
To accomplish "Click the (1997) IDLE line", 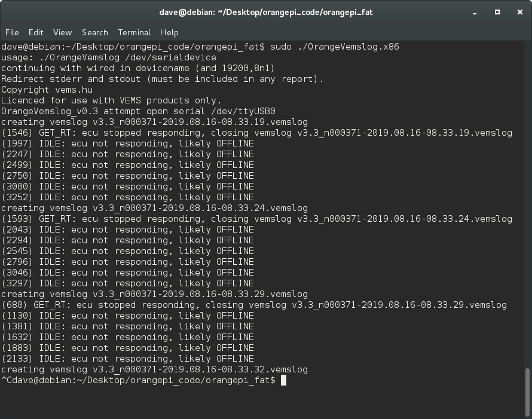I will pos(127,143).
